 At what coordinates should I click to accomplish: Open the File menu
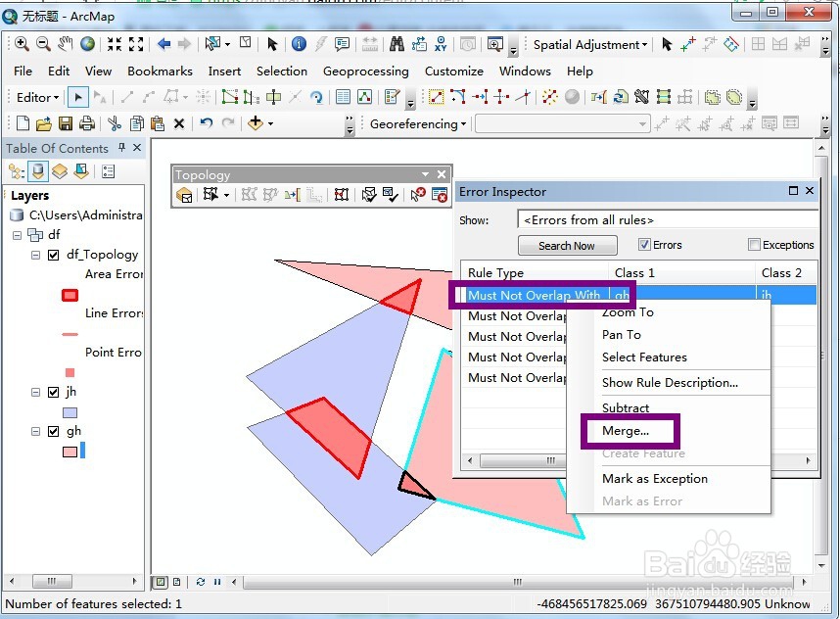coord(23,71)
